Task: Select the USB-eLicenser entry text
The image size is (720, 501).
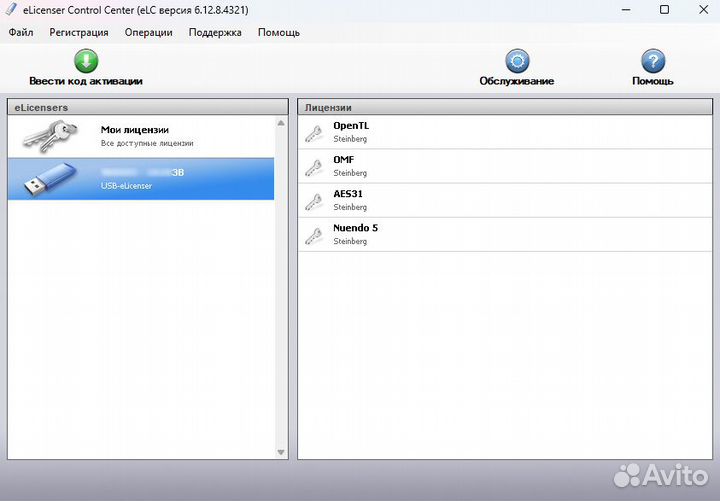Action: pyautogui.click(x=126, y=186)
